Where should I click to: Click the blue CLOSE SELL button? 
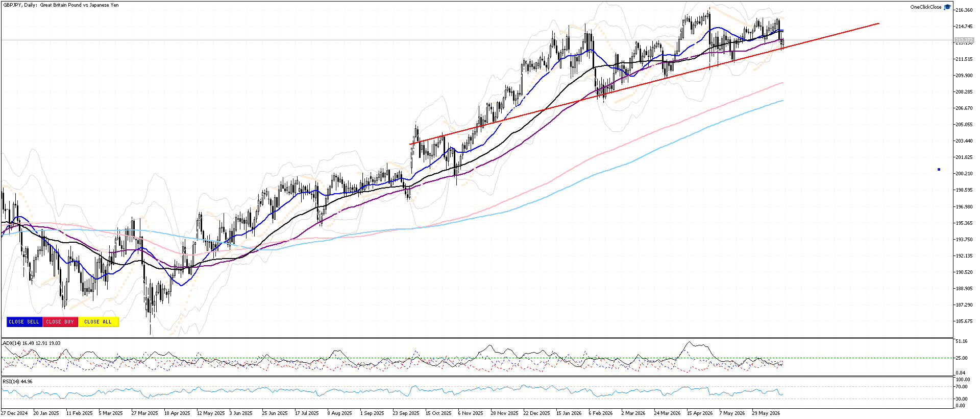click(x=24, y=322)
